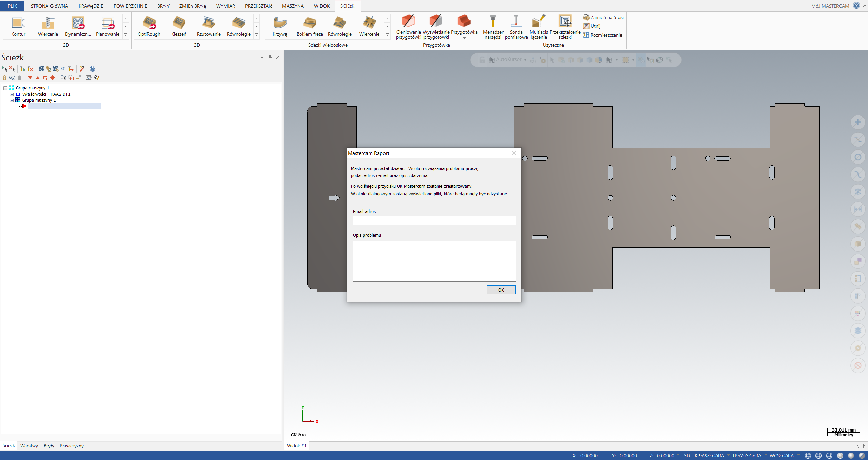Select the Kontur 2D toolpath icon

tap(18, 26)
